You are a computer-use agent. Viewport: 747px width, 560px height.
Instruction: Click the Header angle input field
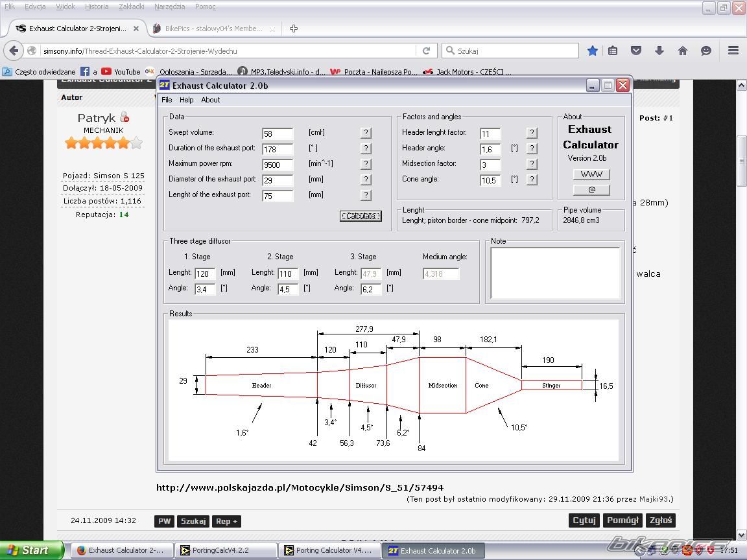pos(490,149)
